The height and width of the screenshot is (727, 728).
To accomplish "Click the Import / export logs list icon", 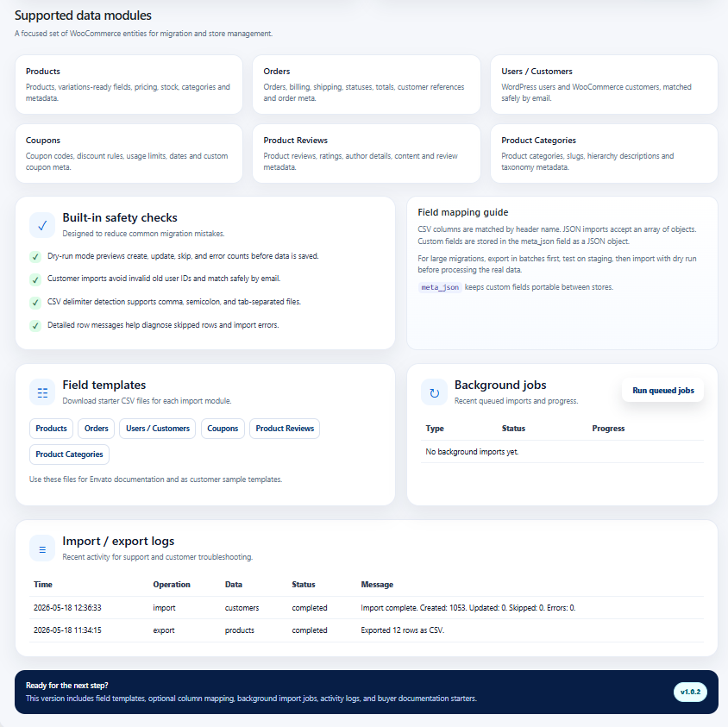I will [42, 548].
